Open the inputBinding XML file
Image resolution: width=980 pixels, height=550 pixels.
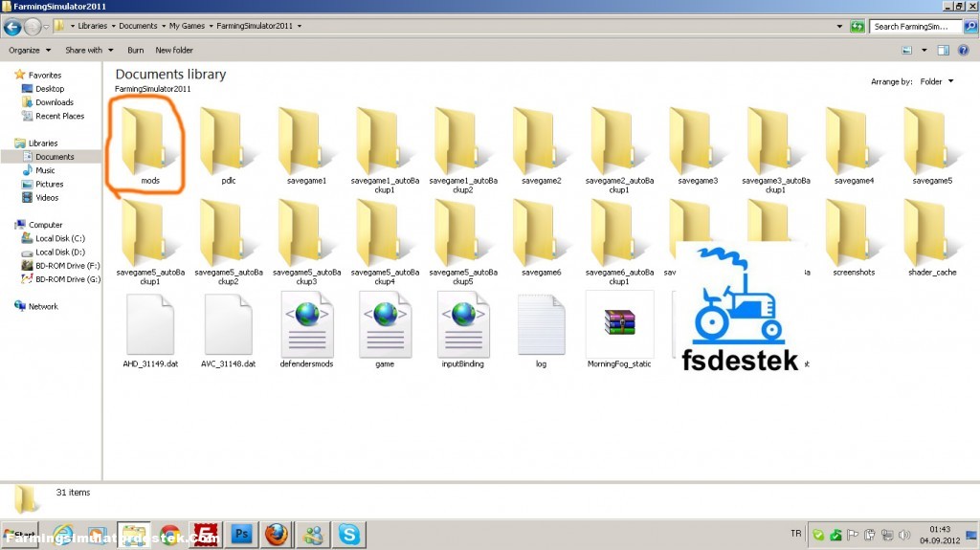(x=462, y=323)
